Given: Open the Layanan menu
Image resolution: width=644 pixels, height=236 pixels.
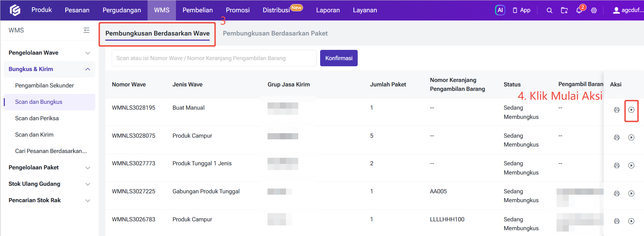Looking at the screenshot, I should click(x=365, y=10).
